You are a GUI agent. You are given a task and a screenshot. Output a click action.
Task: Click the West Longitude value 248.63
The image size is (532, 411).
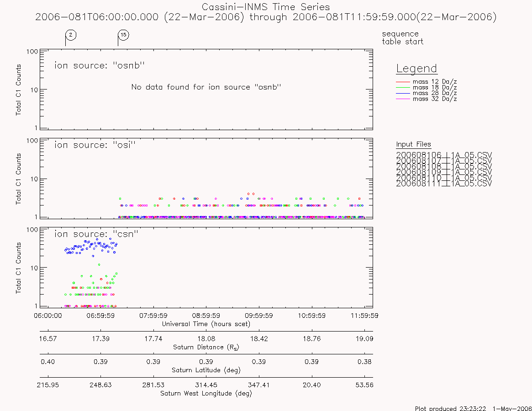point(101,385)
